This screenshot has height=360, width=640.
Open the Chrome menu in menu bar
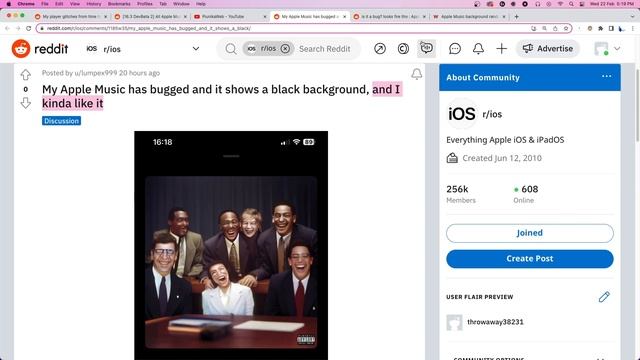[x=26, y=4]
